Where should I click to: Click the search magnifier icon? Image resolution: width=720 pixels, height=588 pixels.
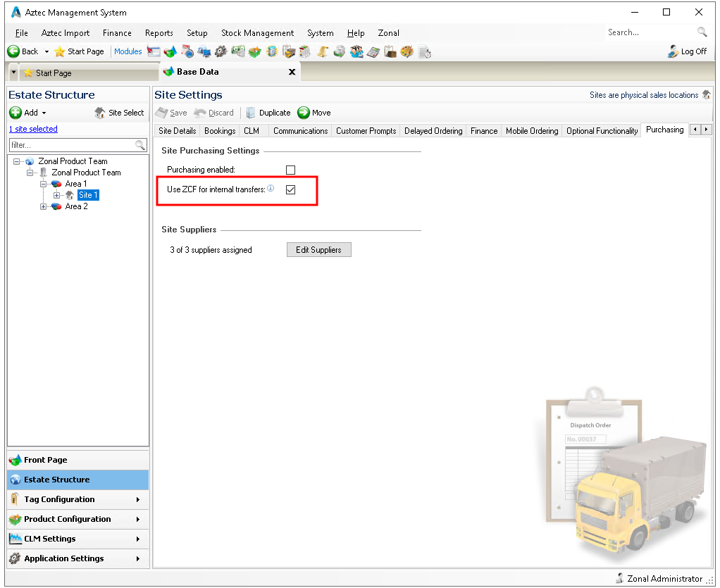[702, 32]
